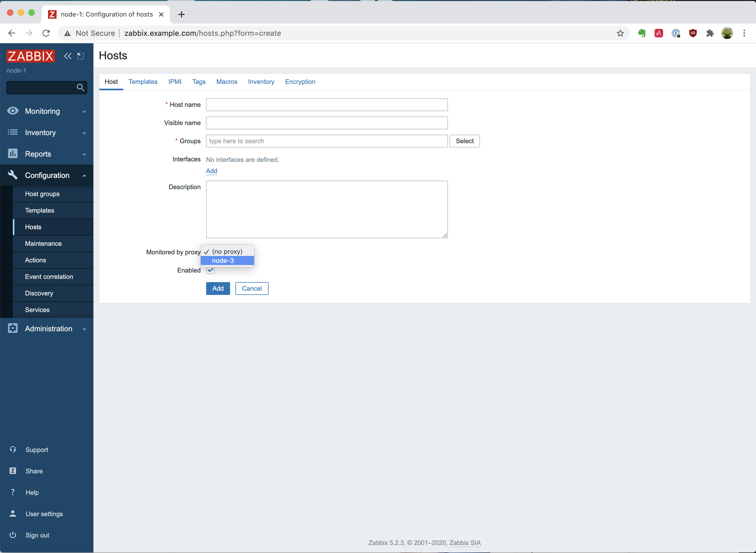Switch to the Templates tab
The width and height of the screenshot is (756, 553).
pos(143,82)
